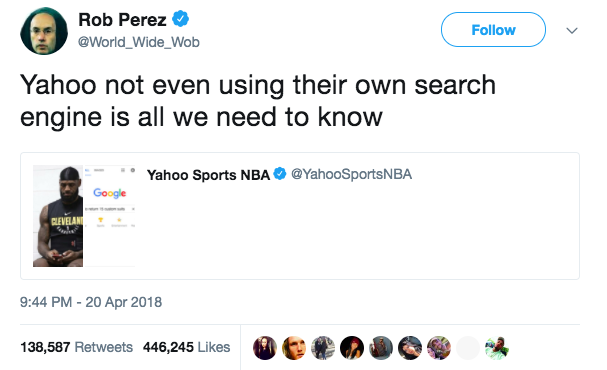This screenshot has height=370, width=607.
Task: Open the tweet options chevron menu
Action: point(572,30)
